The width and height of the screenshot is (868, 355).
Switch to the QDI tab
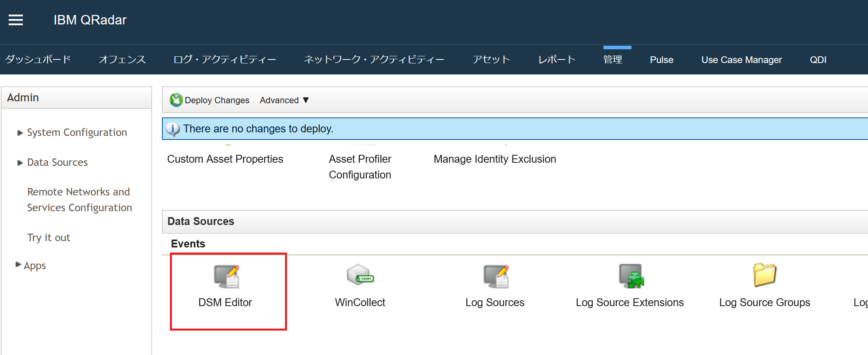click(818, 60)
